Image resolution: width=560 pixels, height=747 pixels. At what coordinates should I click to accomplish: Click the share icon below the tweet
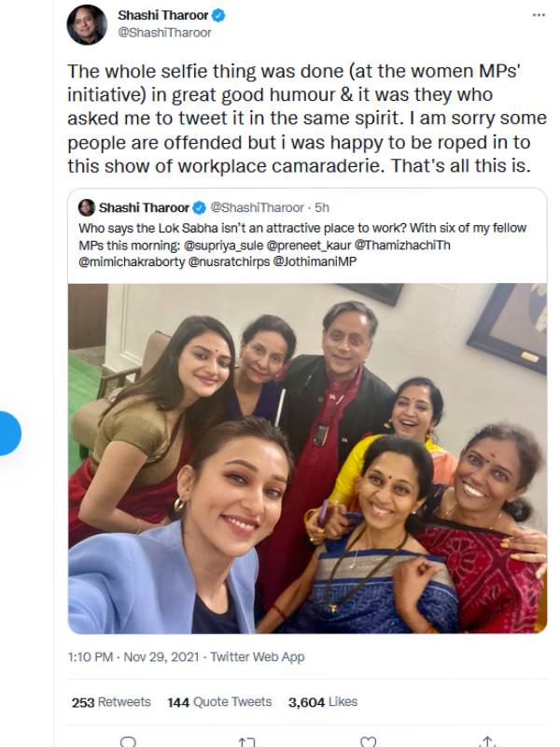point(487,741)
